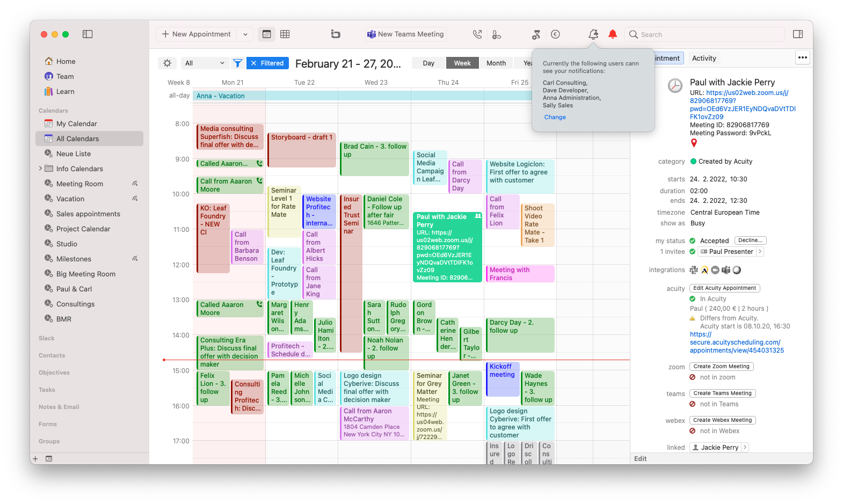
Task: Switch to Activity tab
Action: [x=704, y=59]
